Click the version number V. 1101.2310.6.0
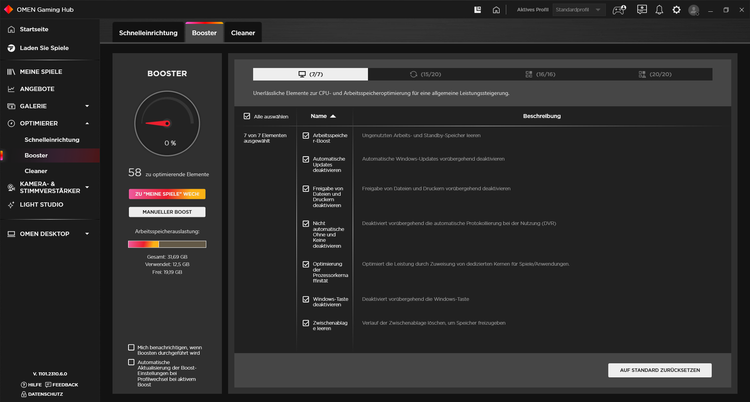750x402 pixels. (x=50, y=374)
